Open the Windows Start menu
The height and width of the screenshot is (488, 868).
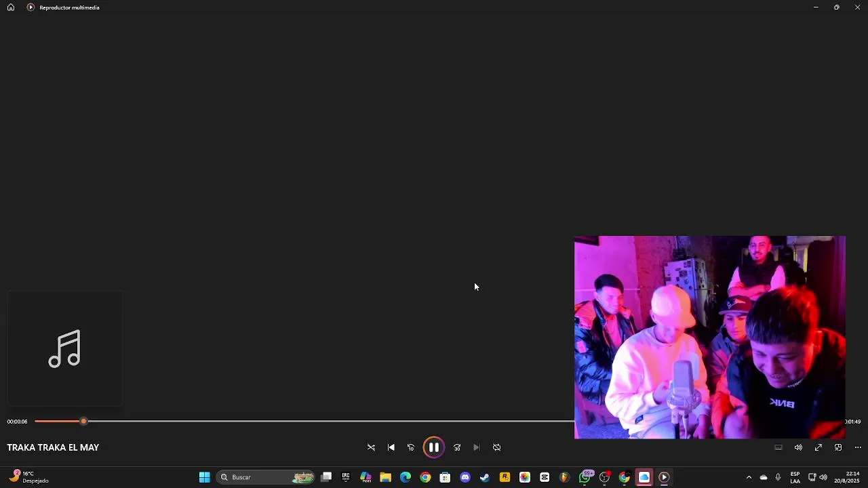click(x=204, y=477)
